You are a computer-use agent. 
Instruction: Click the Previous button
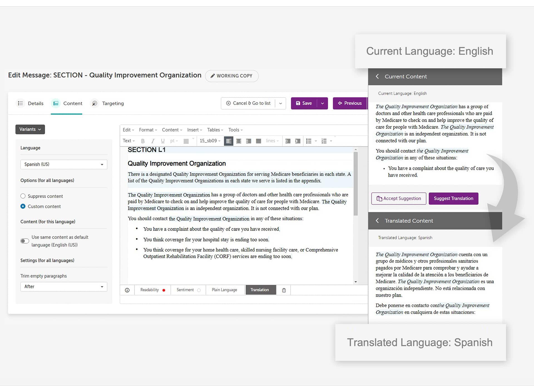[x=350, y=103]
